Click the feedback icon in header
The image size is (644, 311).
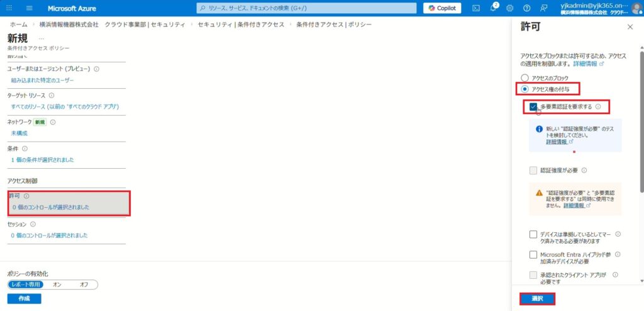[x=543, y=8]
